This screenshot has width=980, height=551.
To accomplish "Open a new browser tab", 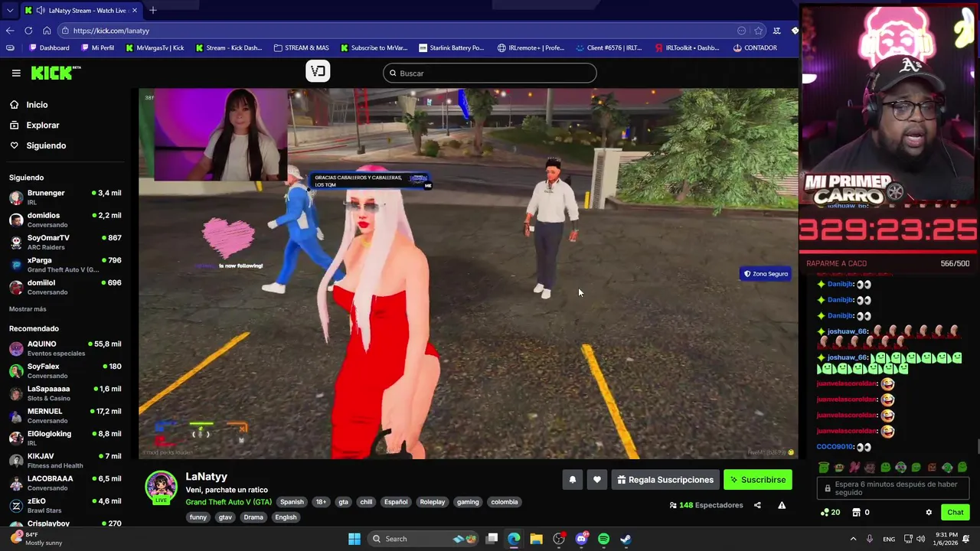I will pyautogui.click(x=153, y=10).
